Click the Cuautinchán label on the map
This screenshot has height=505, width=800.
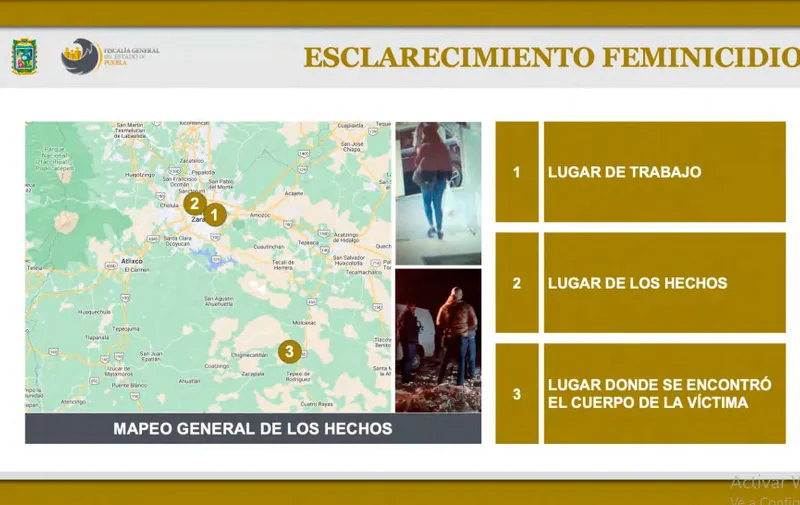[269, 247]
